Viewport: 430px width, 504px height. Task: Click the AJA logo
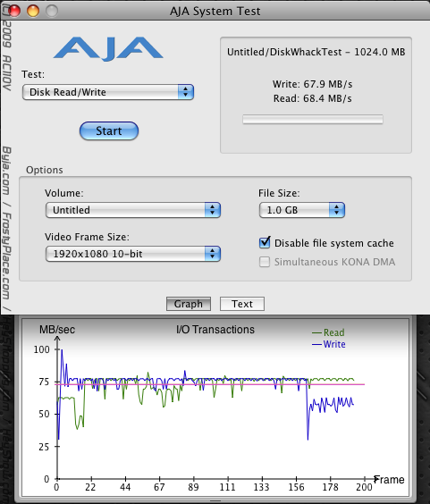[x=108, y=48]
